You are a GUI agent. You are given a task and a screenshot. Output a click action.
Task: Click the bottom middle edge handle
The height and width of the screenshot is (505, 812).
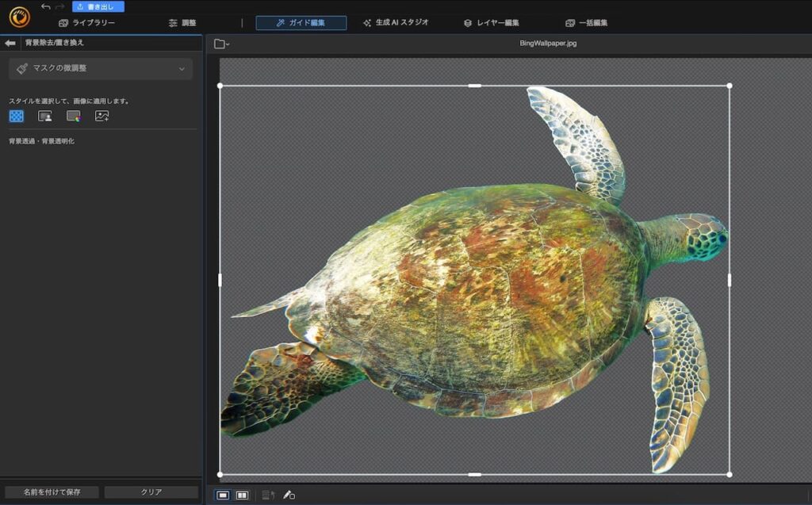coord(474,474)
